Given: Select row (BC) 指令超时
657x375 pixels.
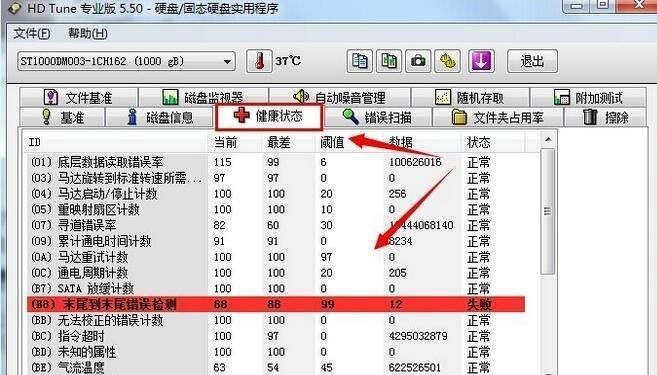Looking at the screenshot, I should pos(276,336).
